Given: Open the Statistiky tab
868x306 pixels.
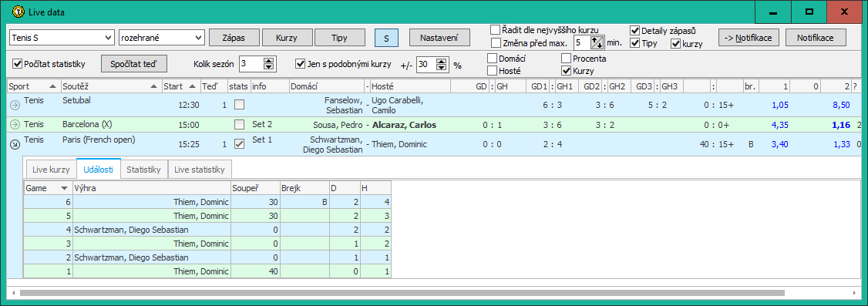Looking at the screenshot, I should point(144,170).
